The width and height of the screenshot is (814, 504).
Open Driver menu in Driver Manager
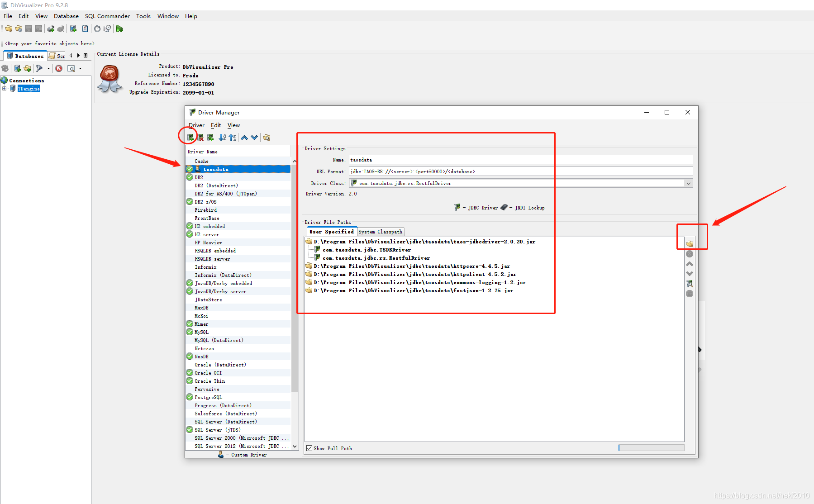coord(196,125)
